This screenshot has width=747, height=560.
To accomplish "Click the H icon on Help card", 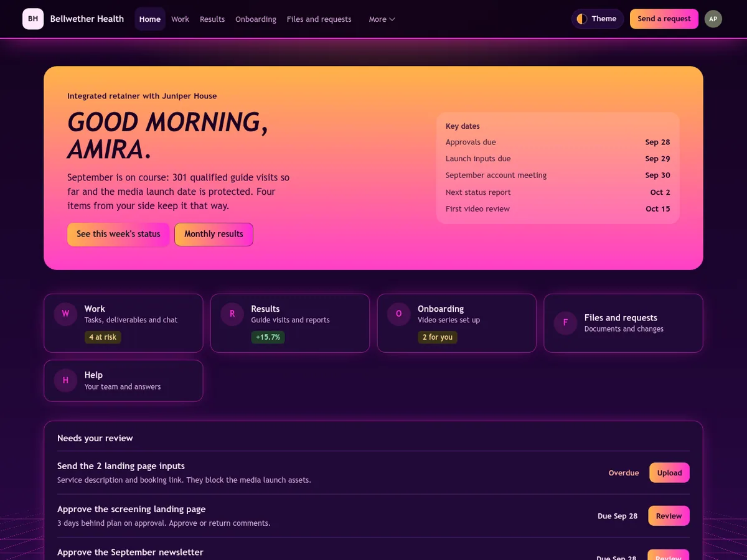I will tap(65, 380).
